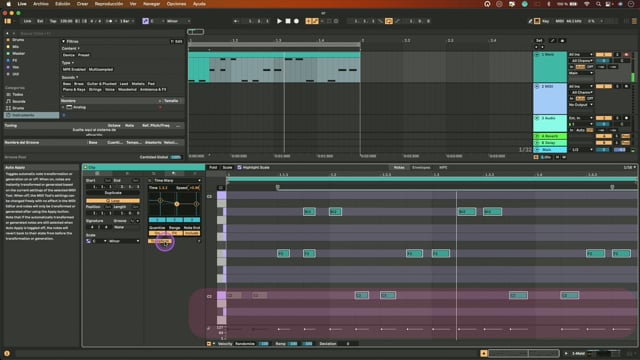The height and width of the screenshot is (360, 640).
Task: Collapse the Filters section triangle
Action: [x=63, y=41]
